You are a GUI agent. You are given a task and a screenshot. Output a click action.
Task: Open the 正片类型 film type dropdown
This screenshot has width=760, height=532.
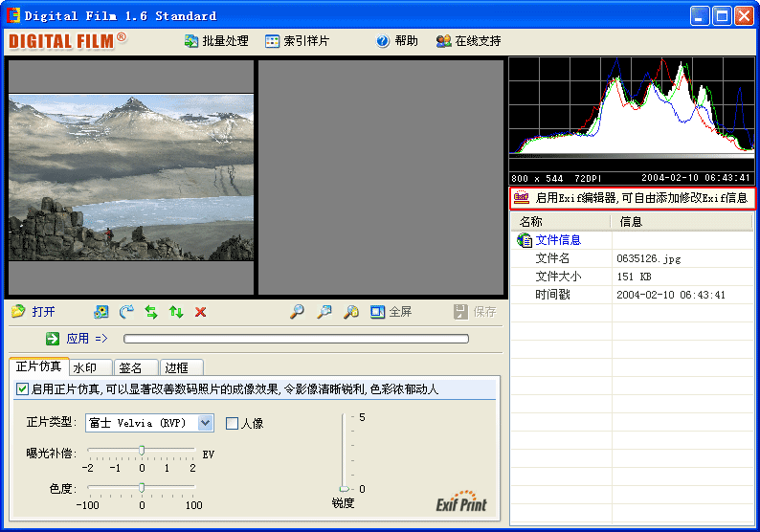coord(205,423)
